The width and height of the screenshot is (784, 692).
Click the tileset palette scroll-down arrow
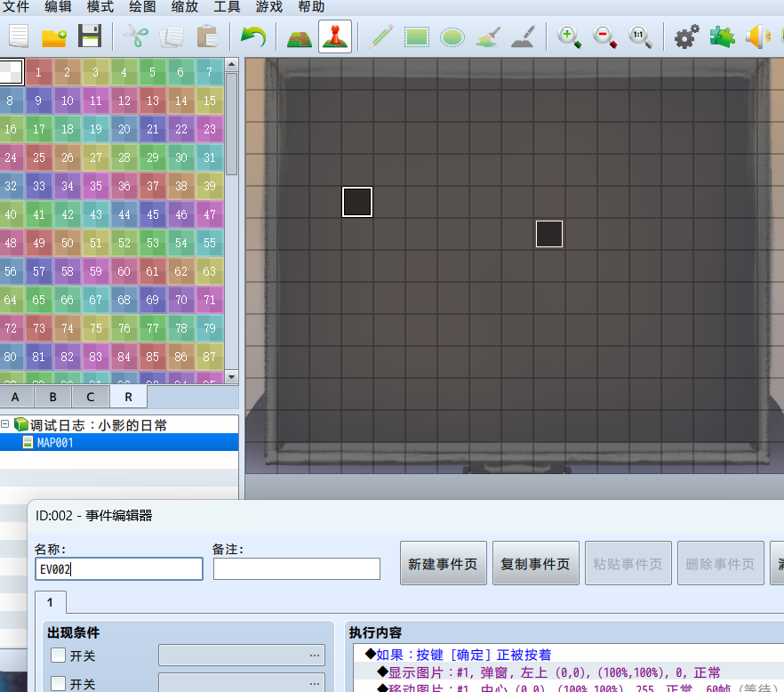pos(231,376)
